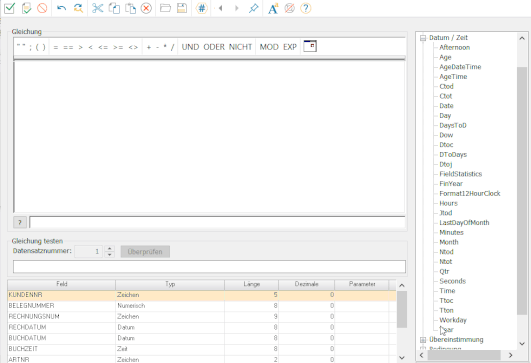Screen dimensions: 531x363
Task: Open an equation with the folder icon
Action: (165, 8)
